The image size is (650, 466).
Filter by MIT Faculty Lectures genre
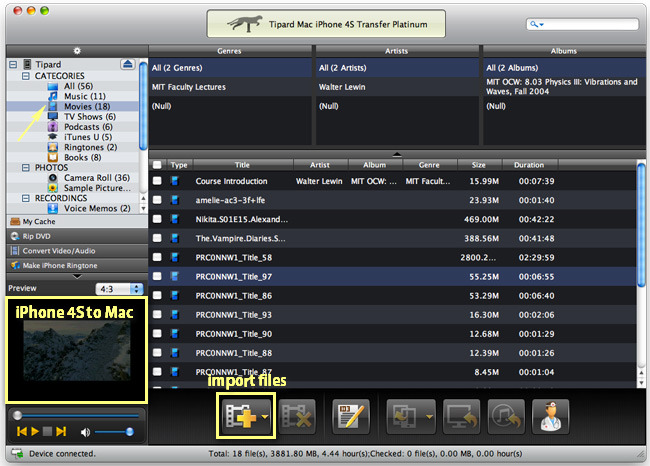[x=230, y=87]
